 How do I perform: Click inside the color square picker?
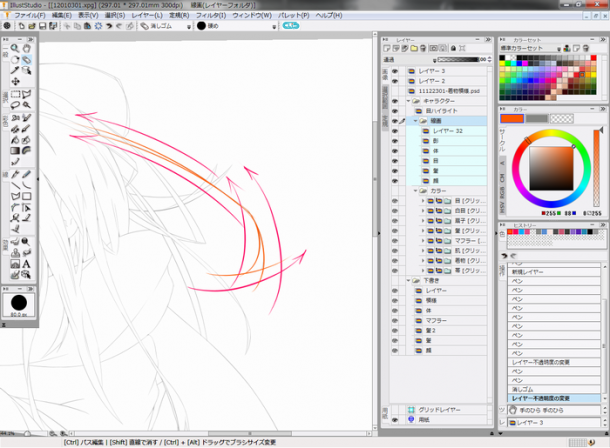tap(551, 168)
